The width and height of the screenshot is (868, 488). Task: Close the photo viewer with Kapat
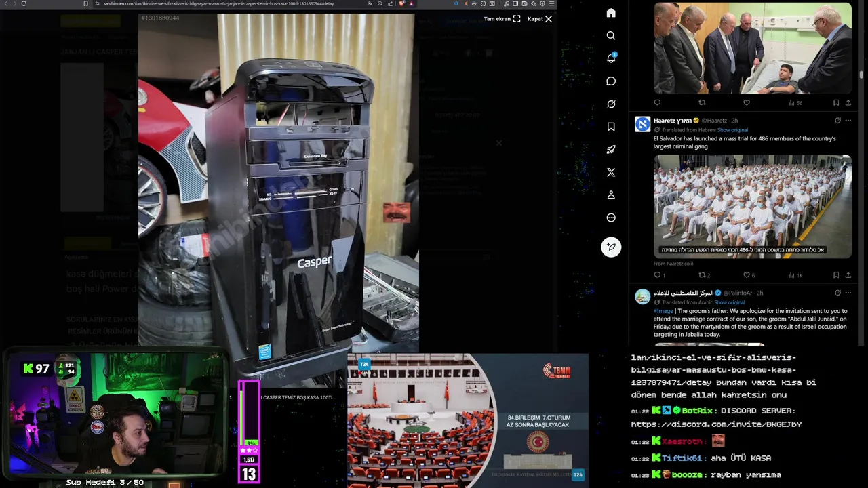click(x=540, y=19)
